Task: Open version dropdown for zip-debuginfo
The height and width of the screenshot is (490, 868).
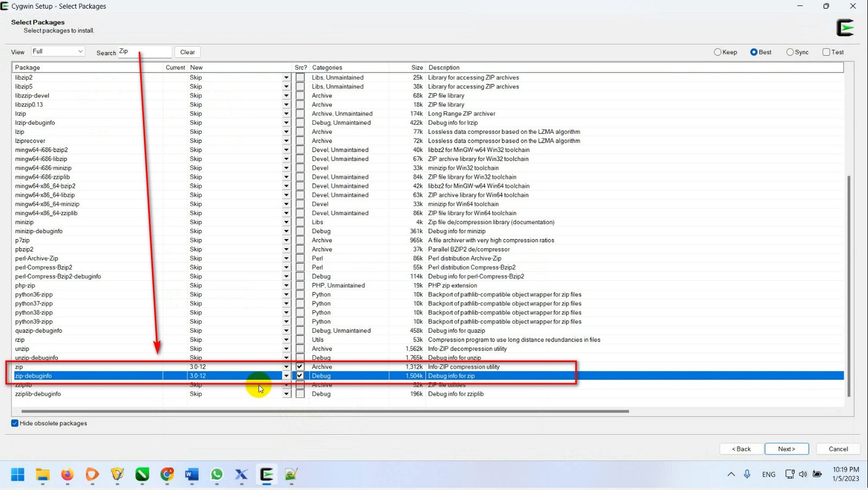Action: (286, 376)
